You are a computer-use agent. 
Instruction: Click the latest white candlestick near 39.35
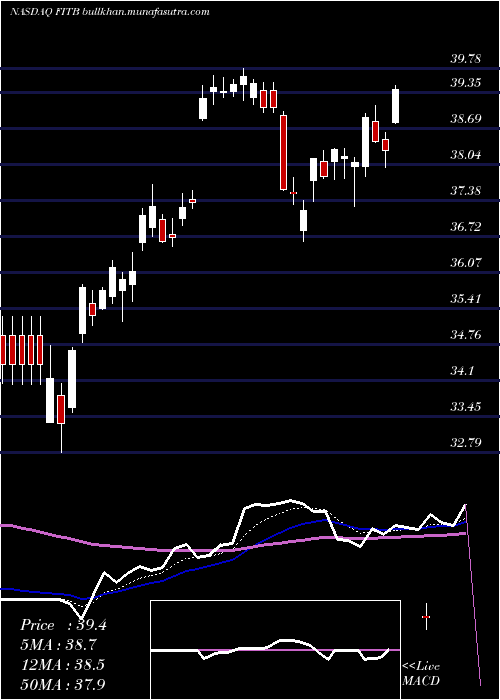(396, 106)
